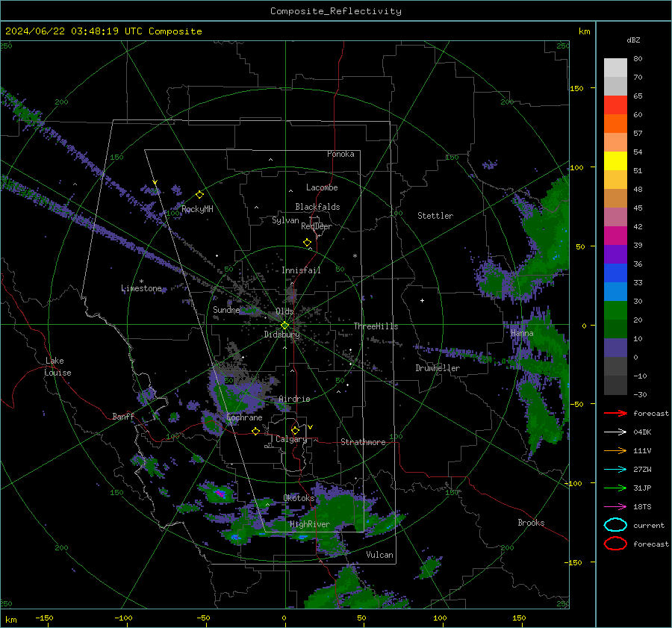Viewport: 672px width, 628px height.
Task: Click the Innisfail town label
Action: (x=301, y=270)
